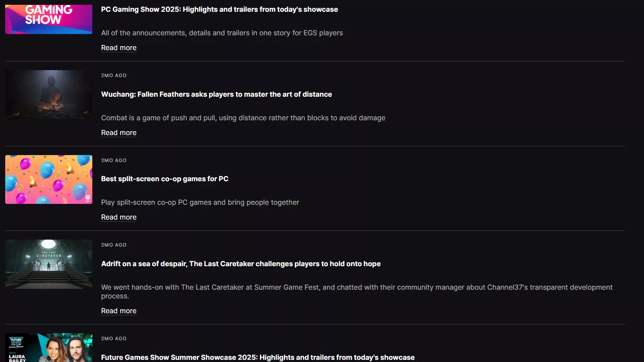Click Read more under The Last Caretaker article

118,311
